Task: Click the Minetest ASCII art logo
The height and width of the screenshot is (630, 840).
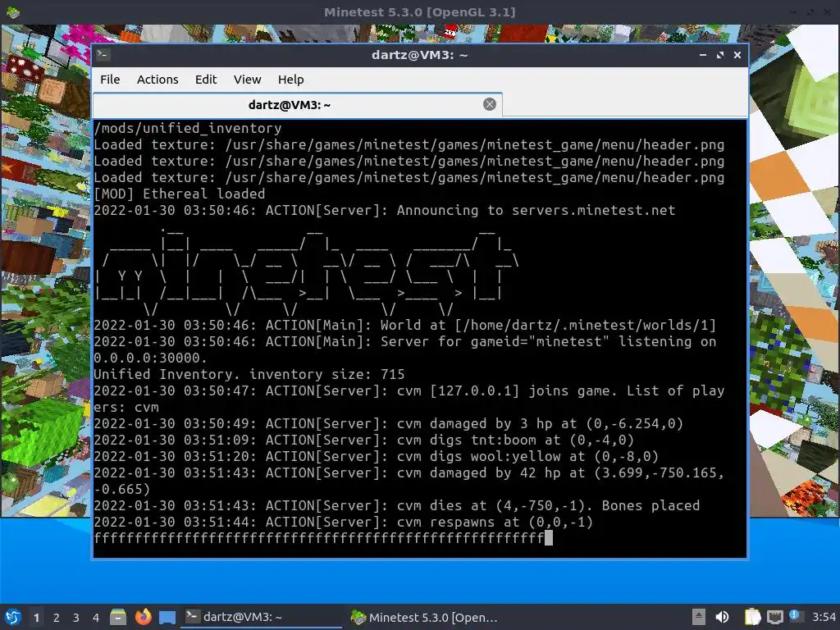Action: (307, 271)
